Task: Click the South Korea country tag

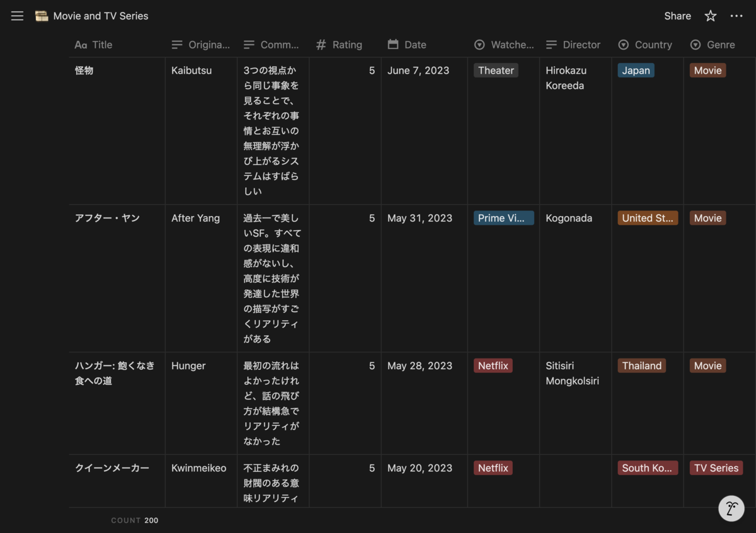Action: click(x=648, y=468)
